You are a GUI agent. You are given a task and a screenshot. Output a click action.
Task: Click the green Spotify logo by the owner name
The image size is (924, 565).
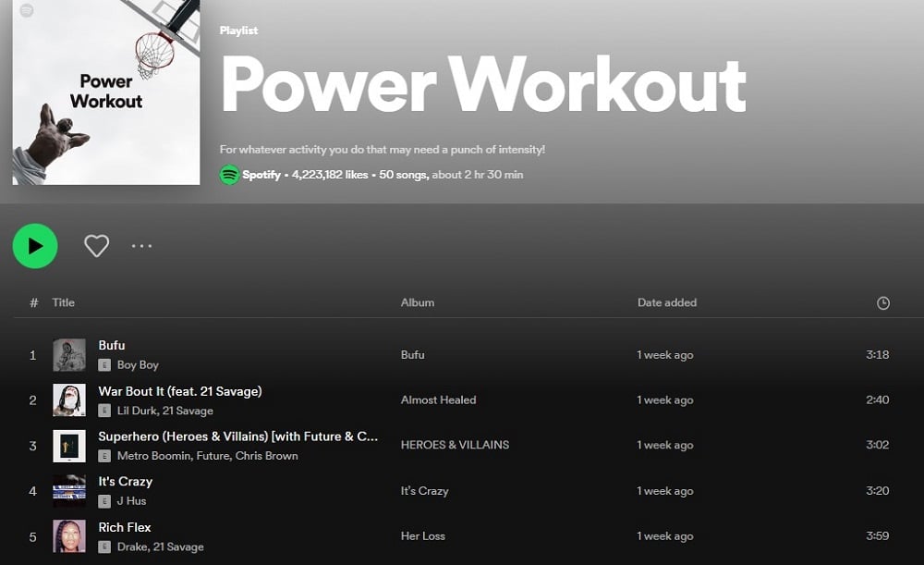(229, 175)
